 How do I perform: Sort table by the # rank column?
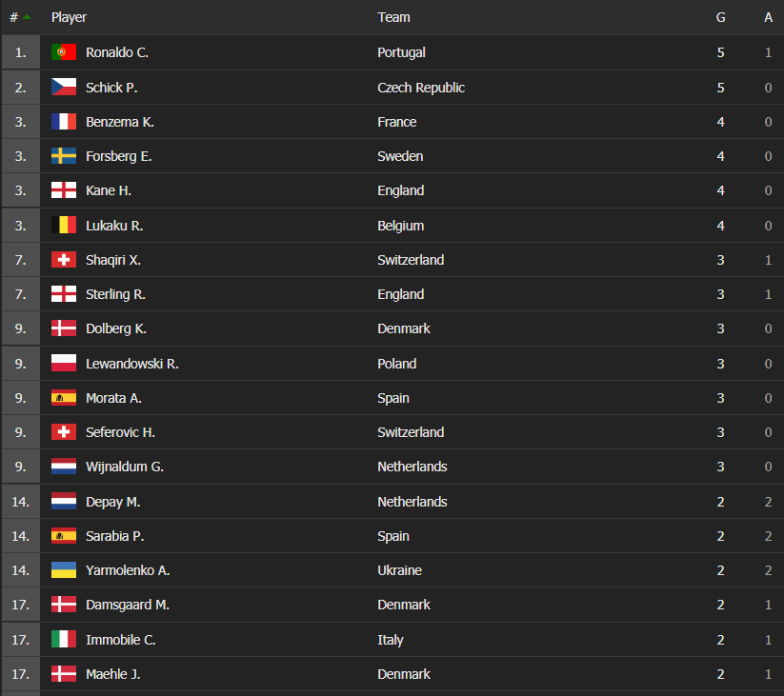[14, 17]
